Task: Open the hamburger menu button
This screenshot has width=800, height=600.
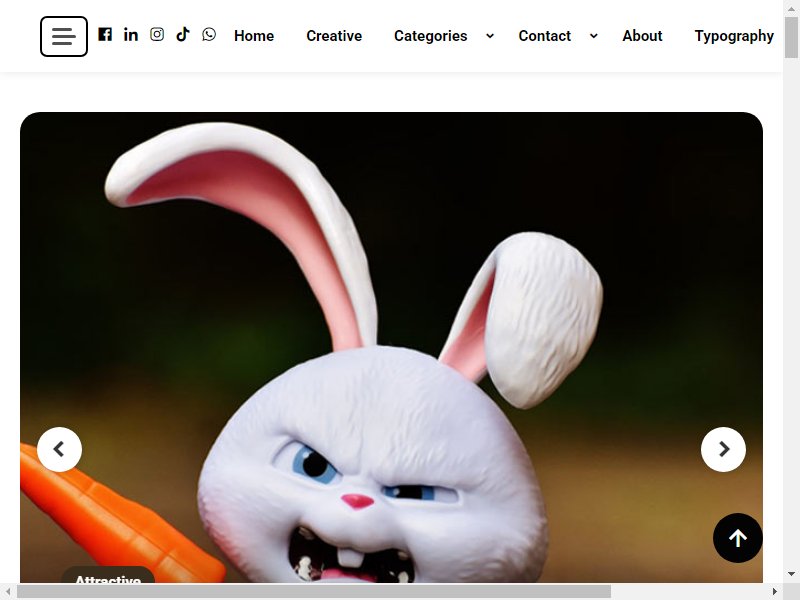Action: [x=64, y=36]
